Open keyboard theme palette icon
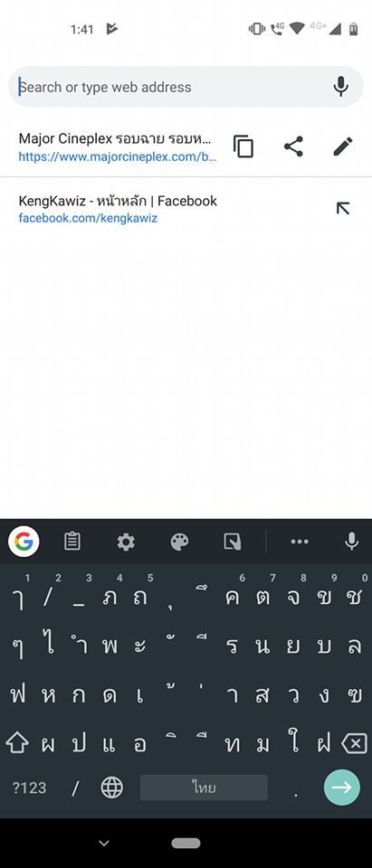The width and height of the screenshot is (372, 868). pyautogui.click(x=179, y=542)
